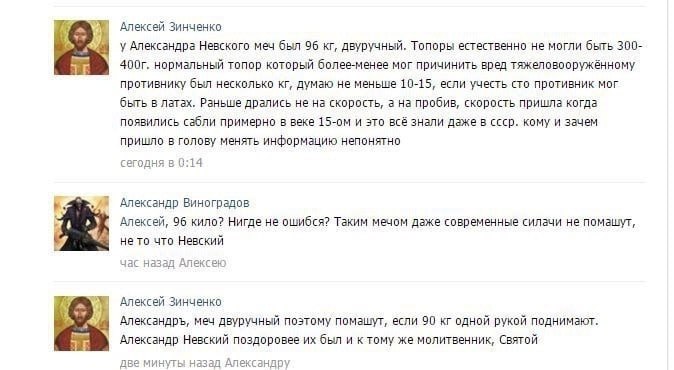Follow the 'Алексею' reply-target link
674x370 pixels.
point(202,263)
